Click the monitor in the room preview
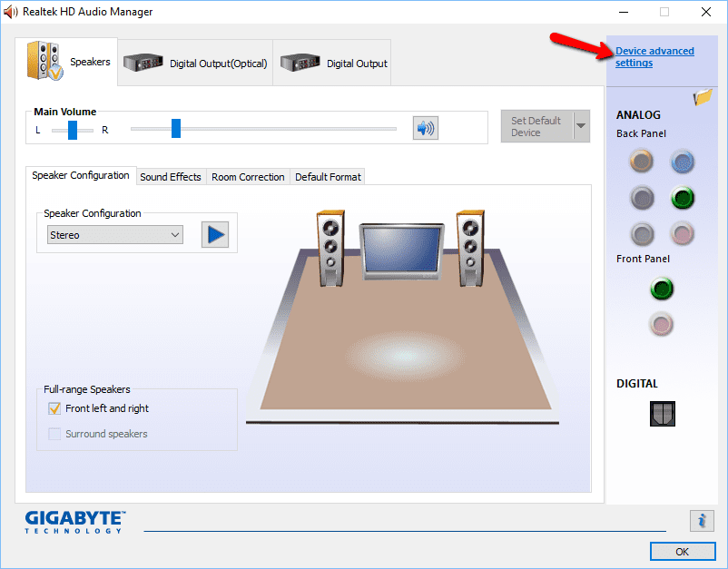This screenshot has width=728, height=569. 401,251
